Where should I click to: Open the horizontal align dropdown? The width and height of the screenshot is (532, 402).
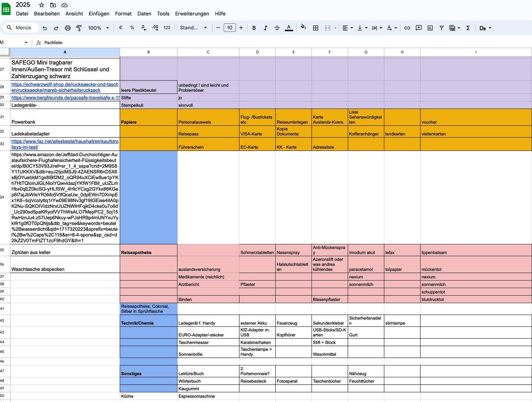coord(347,28)
